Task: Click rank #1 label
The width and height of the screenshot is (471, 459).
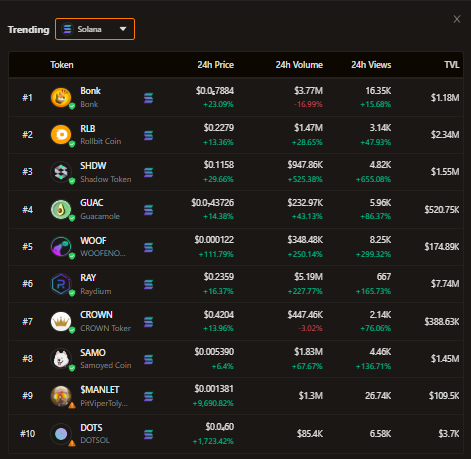Action: [x=27, y=98]
